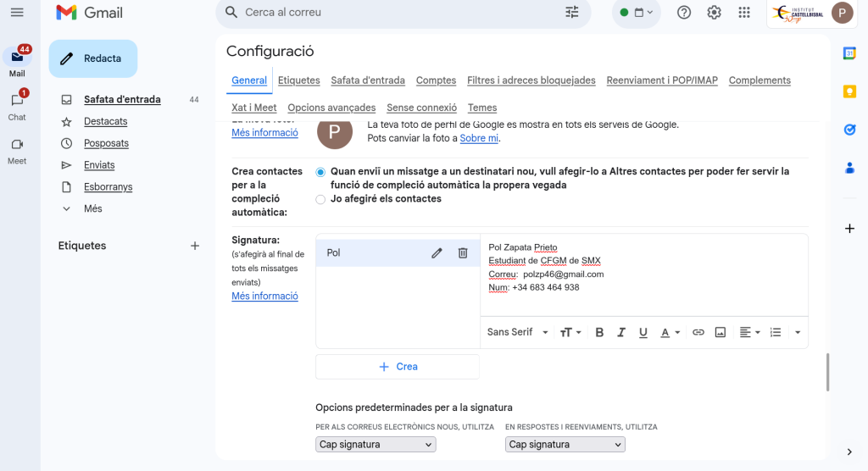Image resolution: width=868 pixels, height=471 pixels.
Task: Open the settings gear icon
Action: [715, 13]
